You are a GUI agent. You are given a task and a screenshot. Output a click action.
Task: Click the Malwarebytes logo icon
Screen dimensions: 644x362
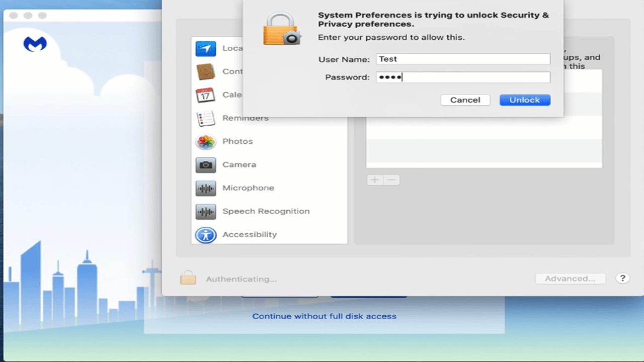(x=35, y=44)
